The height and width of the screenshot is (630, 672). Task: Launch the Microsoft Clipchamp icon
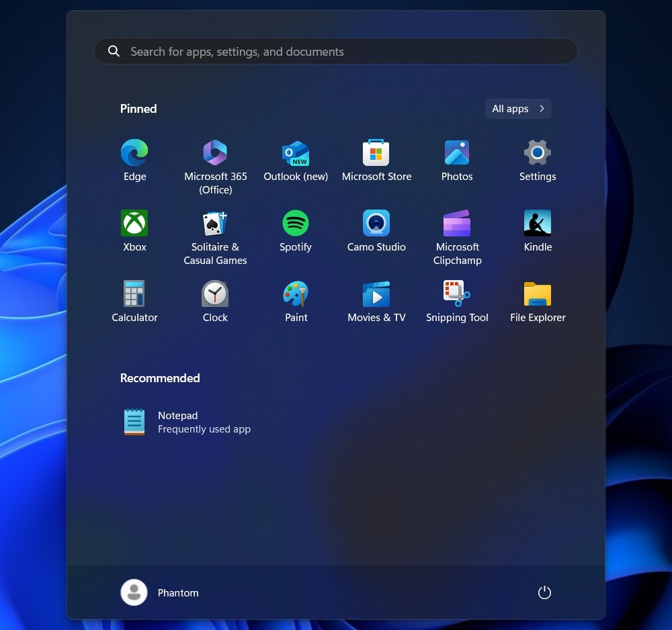[x=457, y=223]
